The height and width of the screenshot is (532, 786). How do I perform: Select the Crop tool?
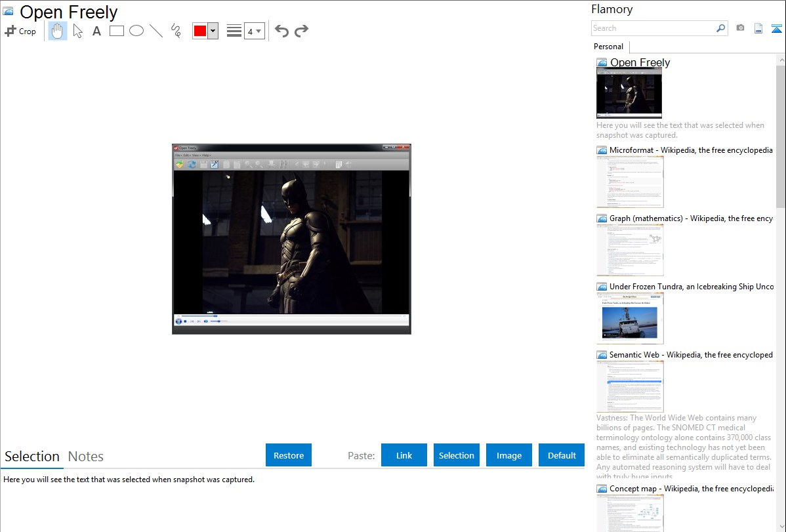click(x=20, y=31)
